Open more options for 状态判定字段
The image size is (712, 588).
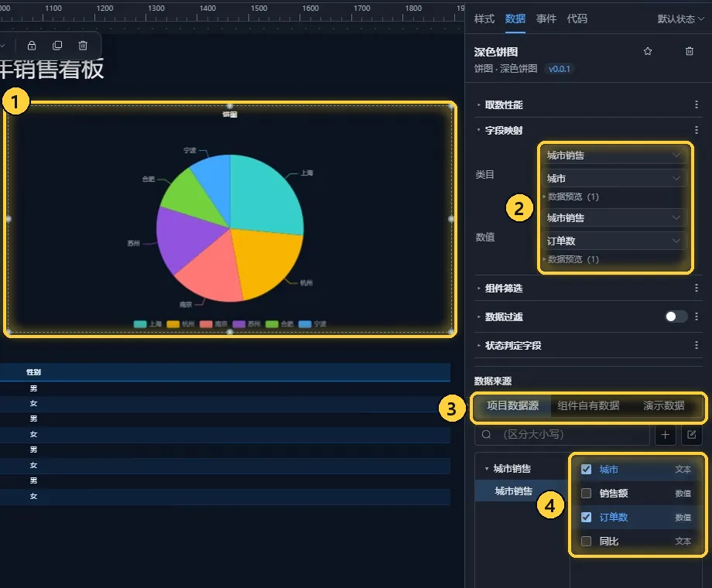click(696, 345)
